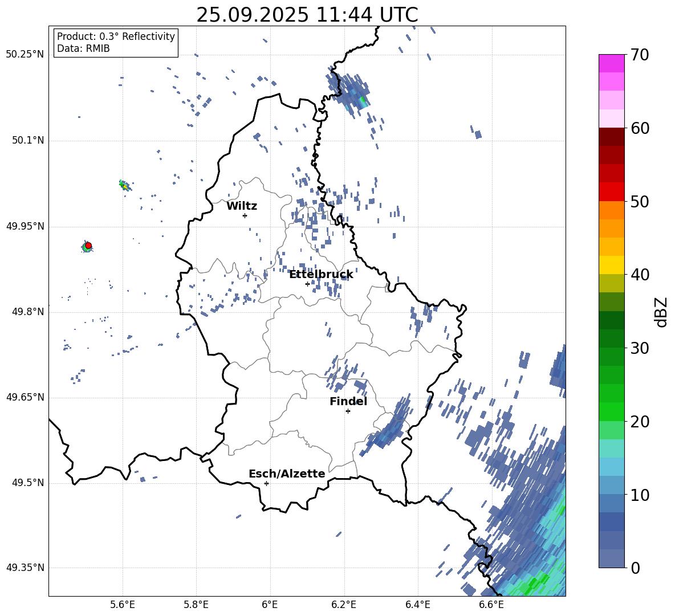The image size is (675, 616).
Task: Click the 10 colorbar tick label
Action: click(640, 495)
